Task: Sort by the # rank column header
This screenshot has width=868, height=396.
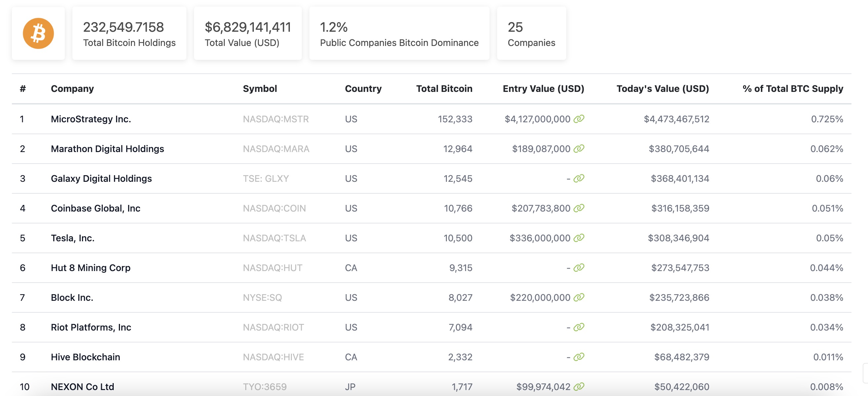Action: pos(22,89)
